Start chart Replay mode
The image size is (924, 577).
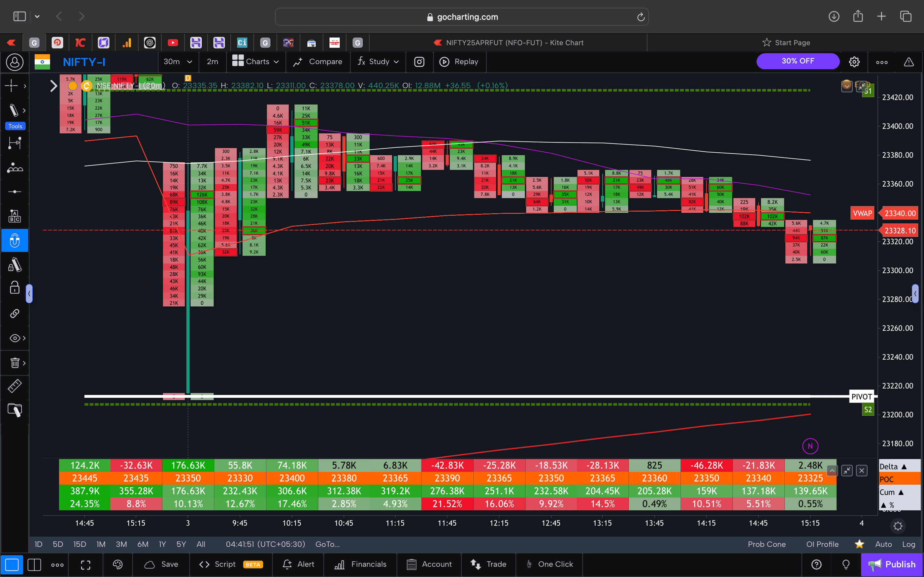coord(460,61)
